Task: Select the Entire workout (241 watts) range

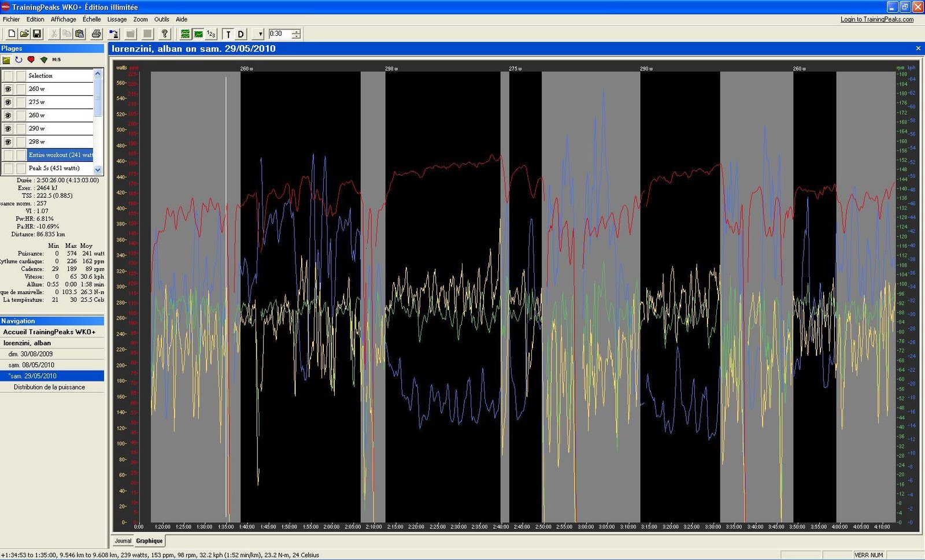Action: [x=60, y=155]
